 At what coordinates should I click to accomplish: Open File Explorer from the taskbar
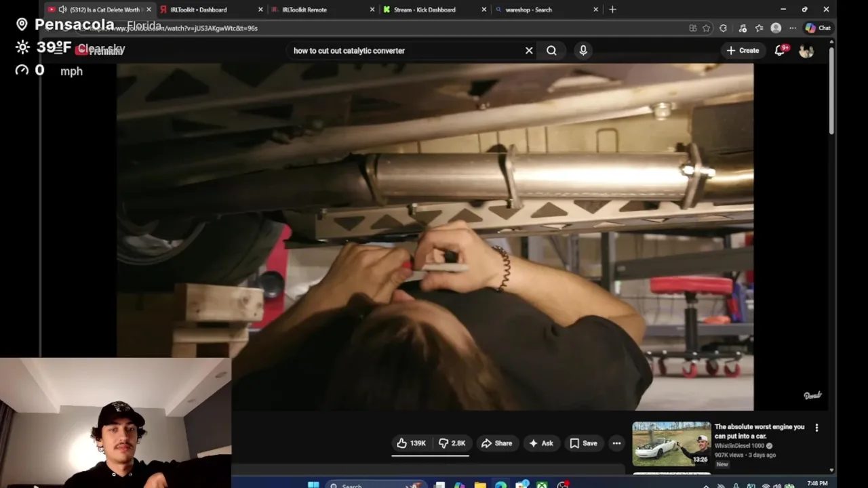(480, 485)
